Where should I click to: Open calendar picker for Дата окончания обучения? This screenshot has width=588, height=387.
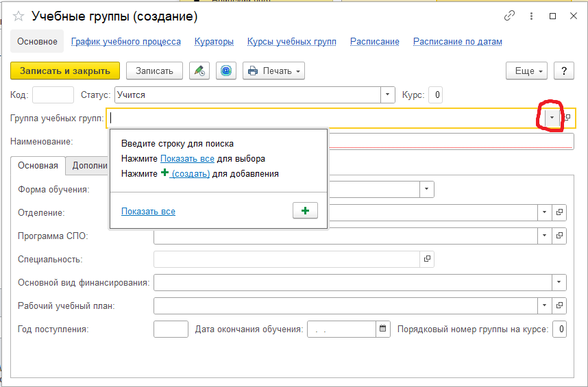(383, 329)
